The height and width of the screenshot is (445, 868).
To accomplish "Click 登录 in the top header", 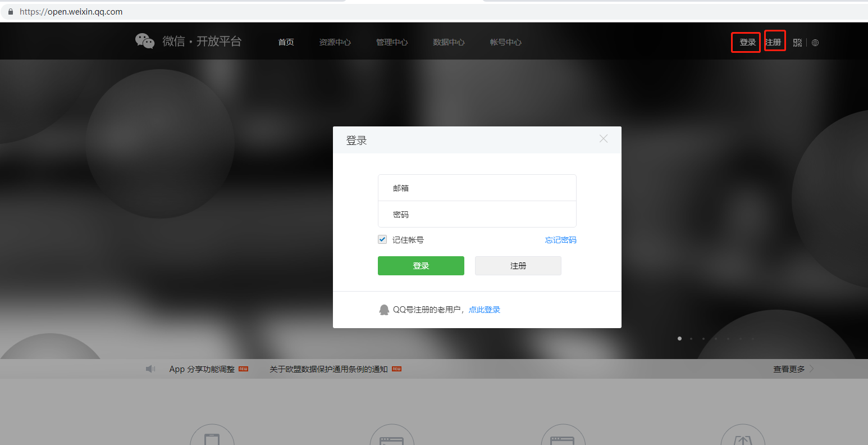I will pos(747,42).
